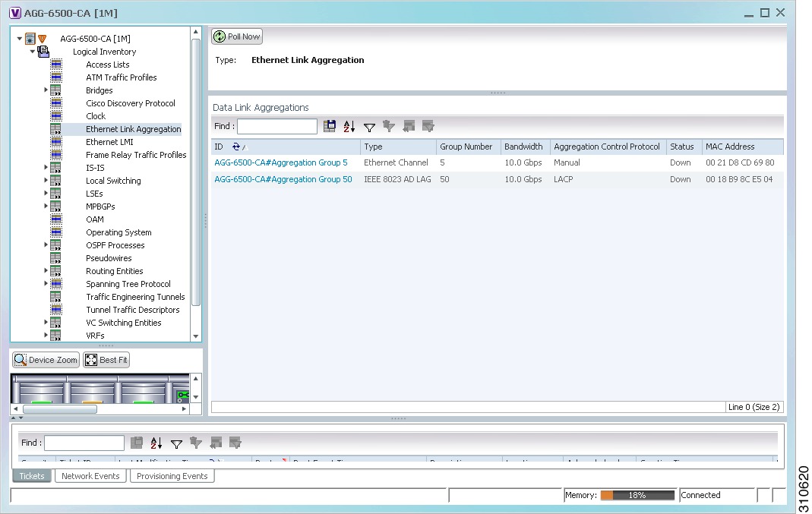
Task: Click show all rows icon in Data Link Aggregations
Action: pos(409,126)
